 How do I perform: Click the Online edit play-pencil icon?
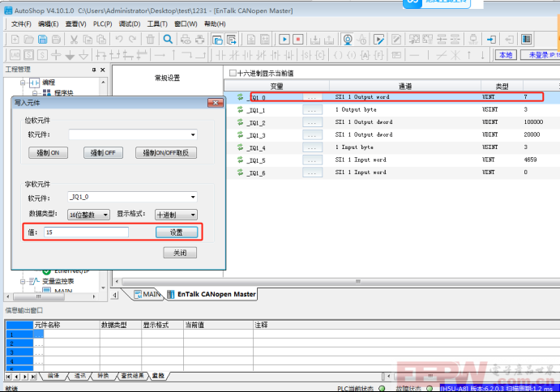tap(378, 39)
